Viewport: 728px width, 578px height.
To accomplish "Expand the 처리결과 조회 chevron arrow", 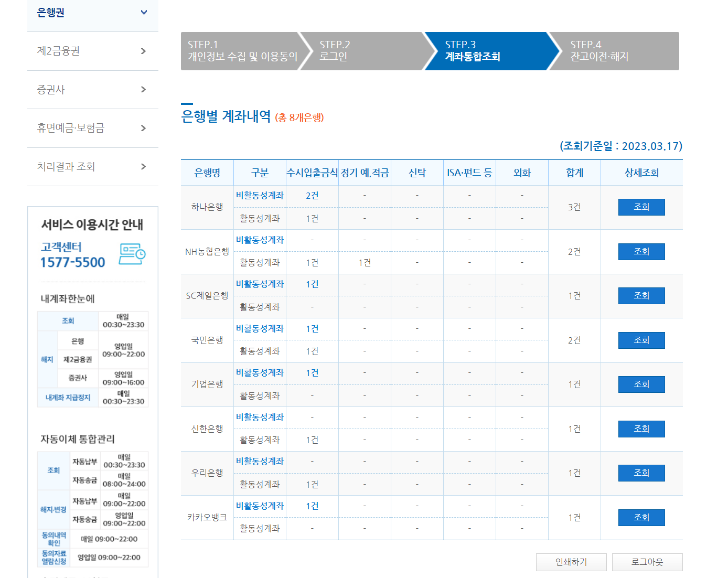I will coord(143,166).
